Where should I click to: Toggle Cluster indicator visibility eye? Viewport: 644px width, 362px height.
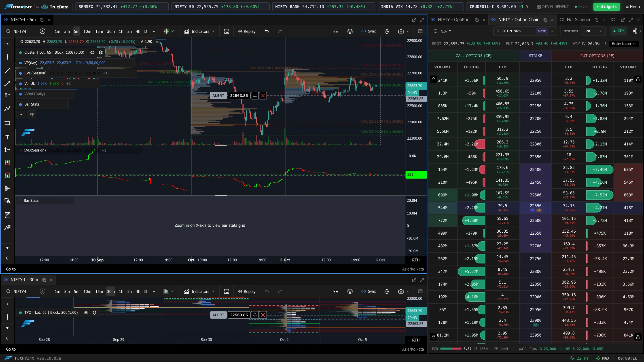[92, 53]
